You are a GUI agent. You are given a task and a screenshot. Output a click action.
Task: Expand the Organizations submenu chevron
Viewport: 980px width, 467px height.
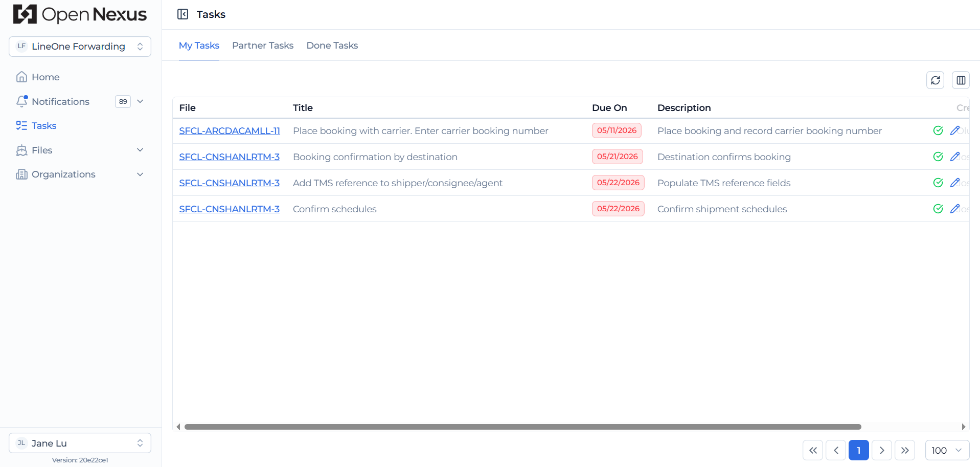[x=140, y=174]
